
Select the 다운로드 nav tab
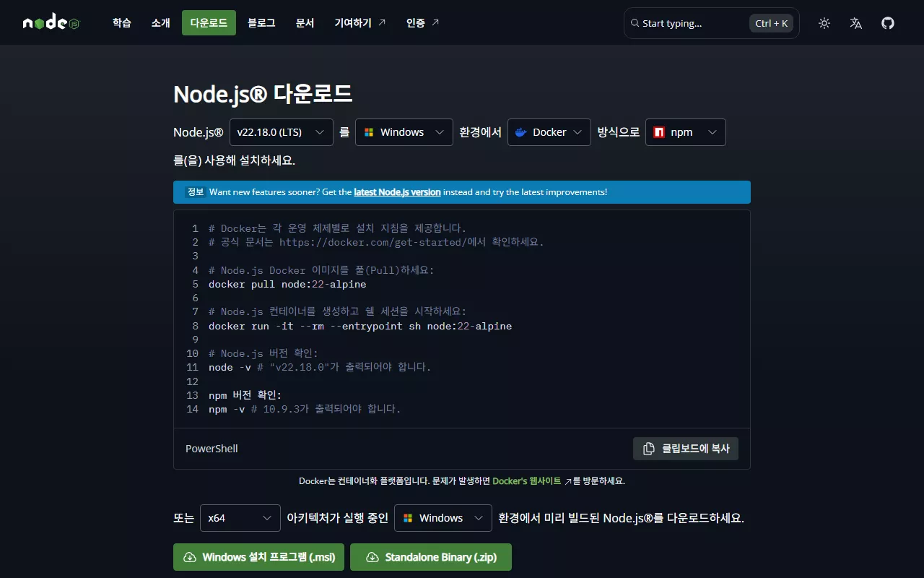coord(209,23)
